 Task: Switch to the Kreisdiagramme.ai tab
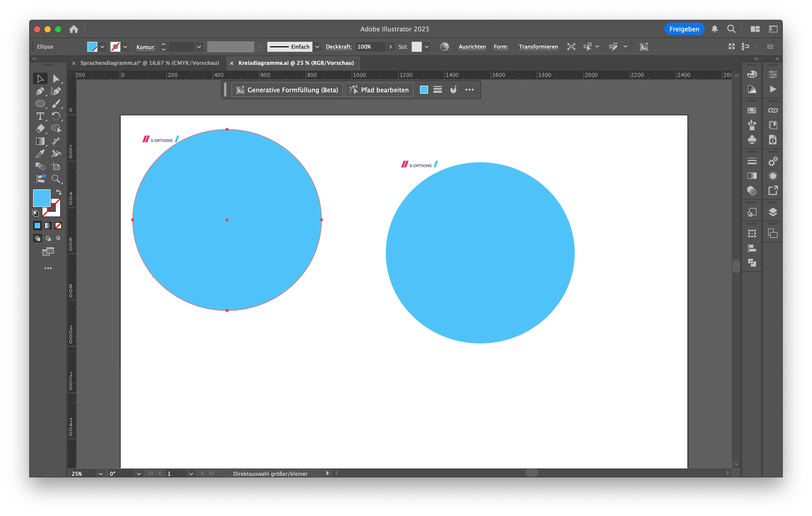coord(296,63)
